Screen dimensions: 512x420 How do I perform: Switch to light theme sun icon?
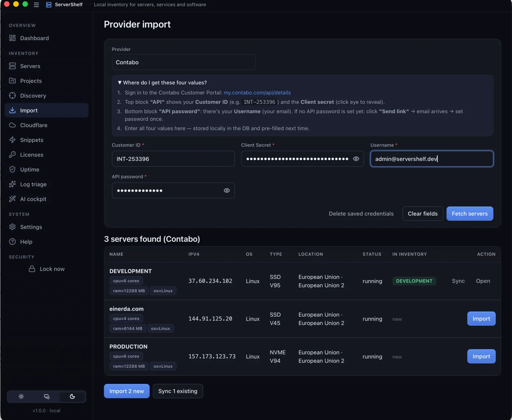pyautogui.click(x=21, y=397)
